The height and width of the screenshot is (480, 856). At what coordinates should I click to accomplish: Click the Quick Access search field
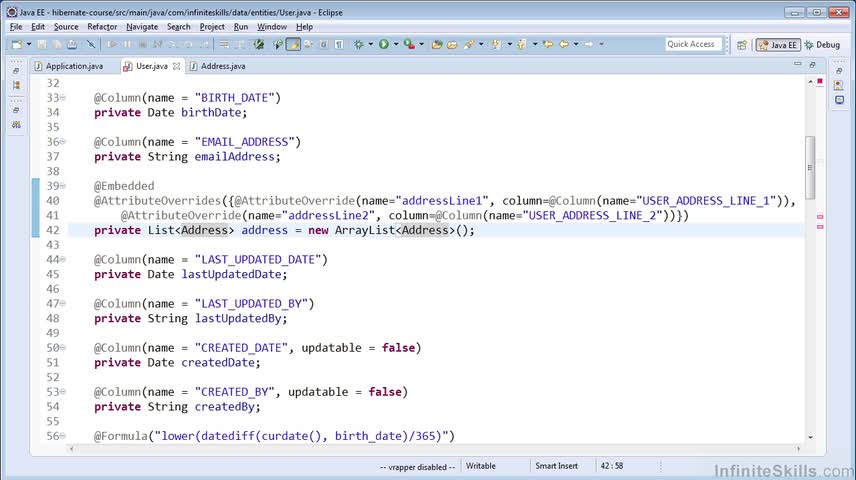pos(693,44)
